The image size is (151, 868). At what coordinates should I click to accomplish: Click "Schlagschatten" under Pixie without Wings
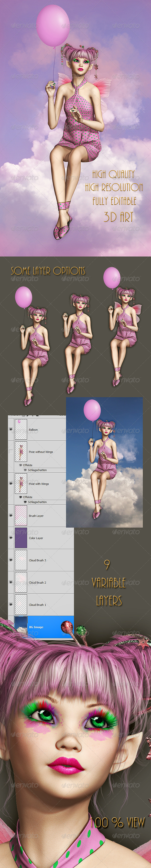[37, 470]
